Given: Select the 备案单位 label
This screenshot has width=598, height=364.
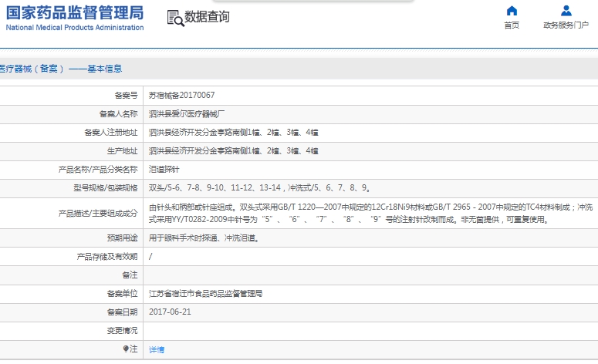Looking at the screenshot, I should 122,294.
